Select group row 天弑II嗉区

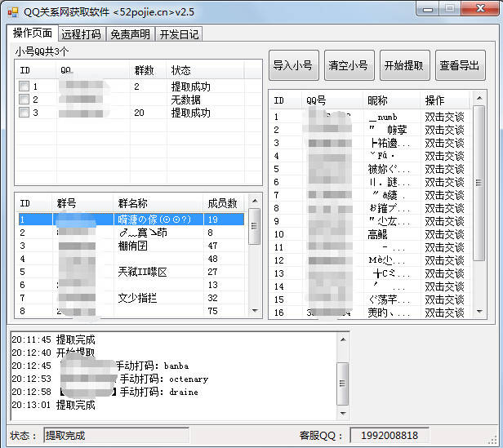coord(131,272)
